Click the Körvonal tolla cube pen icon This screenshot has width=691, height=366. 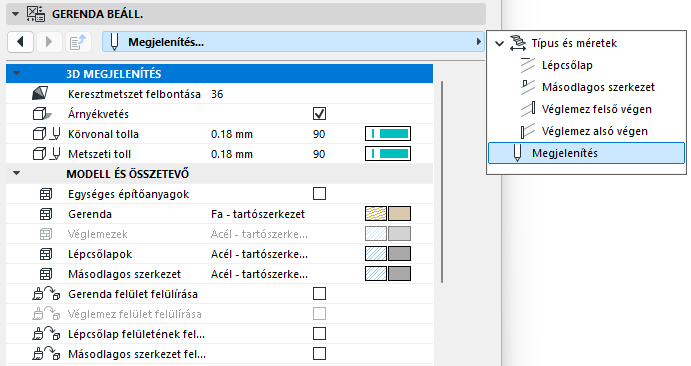47,134
